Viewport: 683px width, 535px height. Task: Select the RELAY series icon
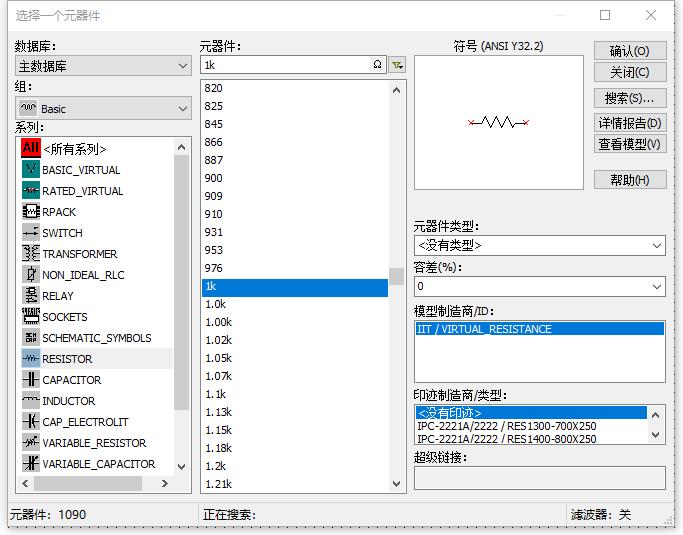(x=31, y=295)
